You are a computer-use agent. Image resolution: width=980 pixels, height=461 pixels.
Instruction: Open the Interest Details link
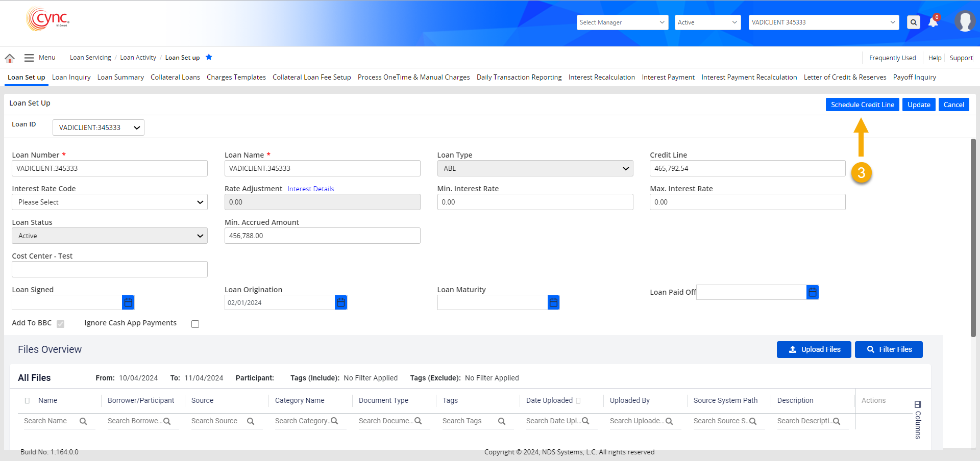pyautogui.click(x=310, y=189)
